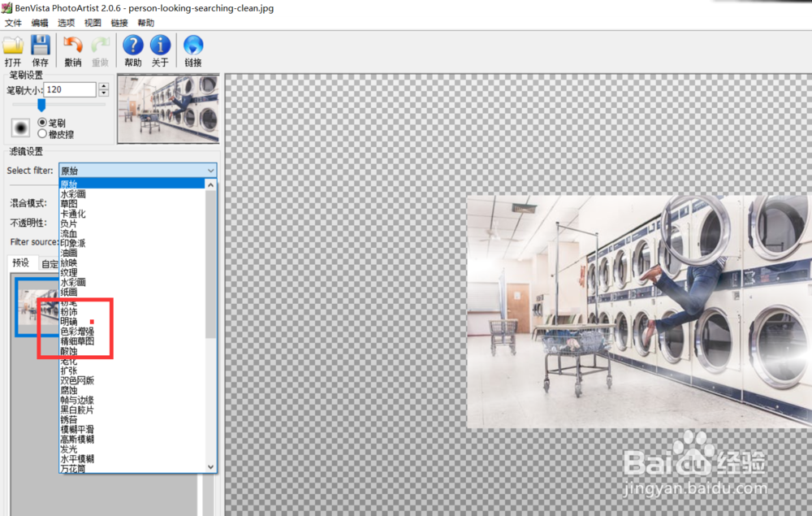Select the preset thumbnail with the blue border
Image resolution: width=812 pixels, height=516 pixels.
37,307
